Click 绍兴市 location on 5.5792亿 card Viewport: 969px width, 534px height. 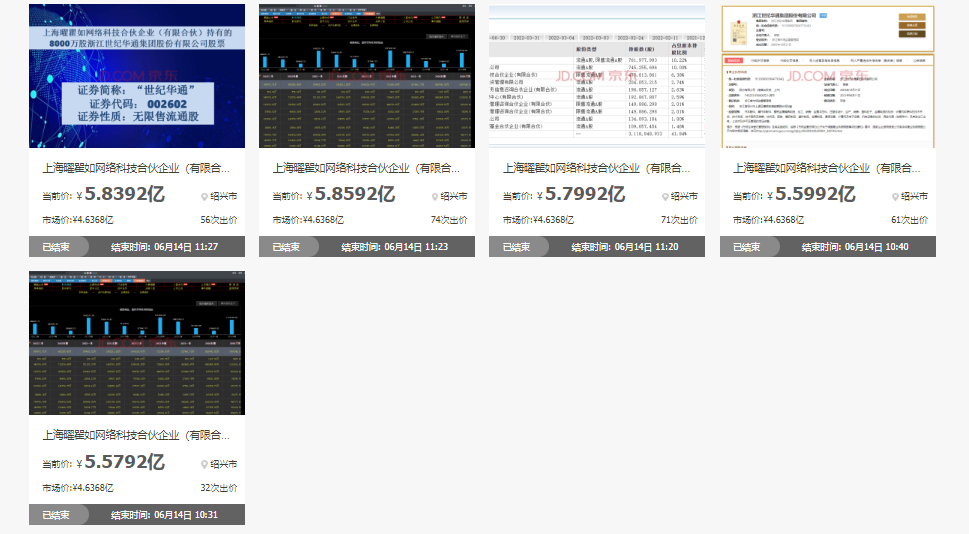click(x=224, y=464)
